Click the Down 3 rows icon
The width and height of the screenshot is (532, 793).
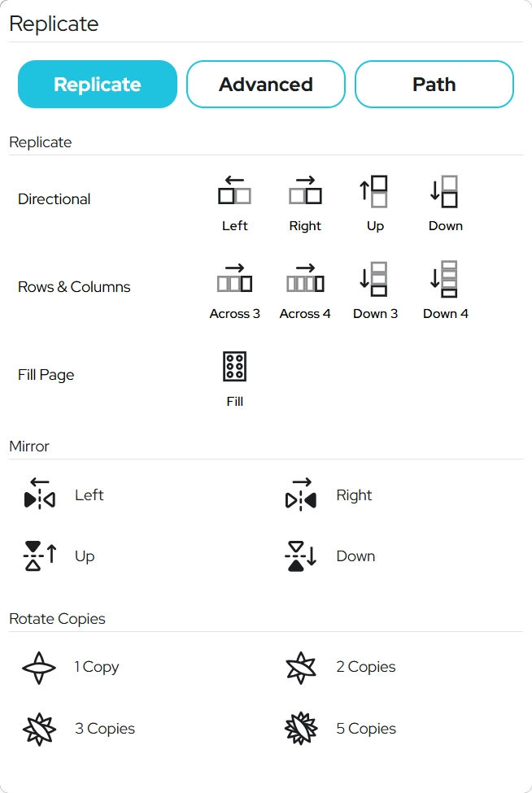point(375,279)
